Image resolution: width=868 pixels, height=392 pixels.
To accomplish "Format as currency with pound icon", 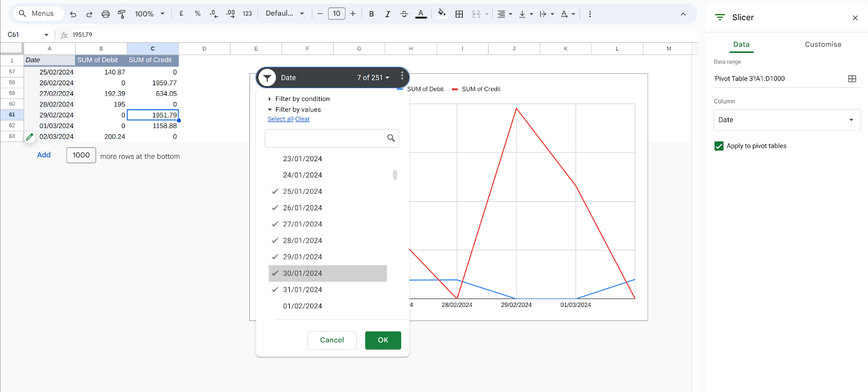I will click(x=181, y=14).
